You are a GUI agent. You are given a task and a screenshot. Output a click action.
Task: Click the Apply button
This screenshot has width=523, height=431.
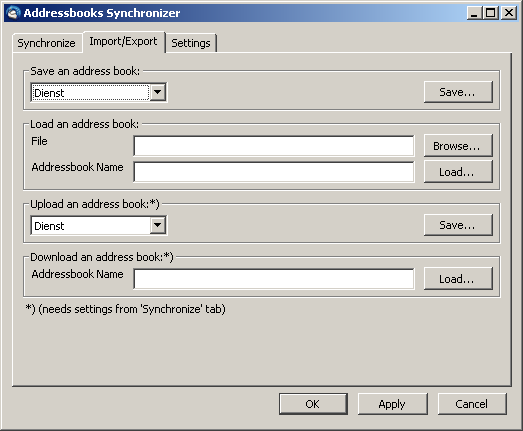[x=392, y=404]
